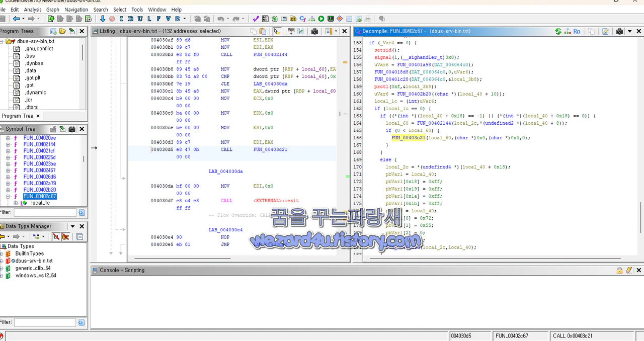Go back to previous location arrow
Image resolution: width=644 pixels, height=341 pixels.
coord(16,19)
